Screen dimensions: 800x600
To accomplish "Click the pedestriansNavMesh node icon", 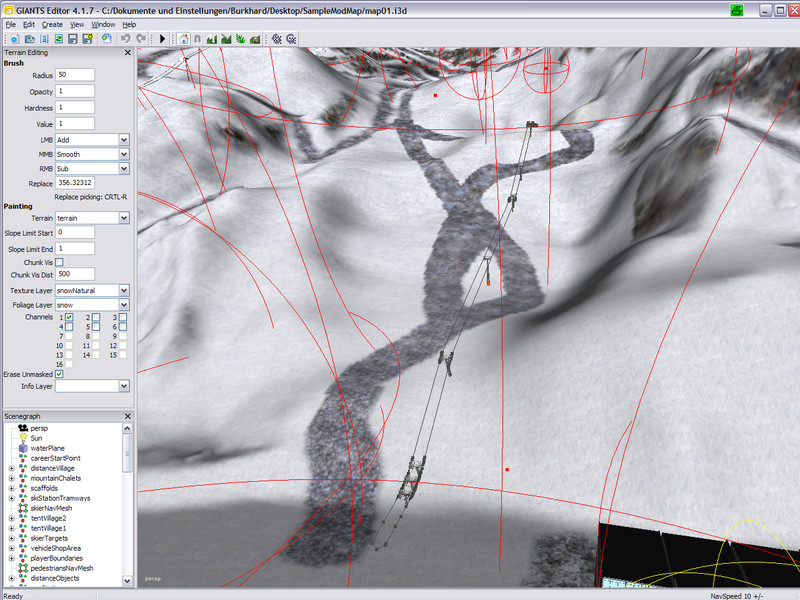I will 23,568.
